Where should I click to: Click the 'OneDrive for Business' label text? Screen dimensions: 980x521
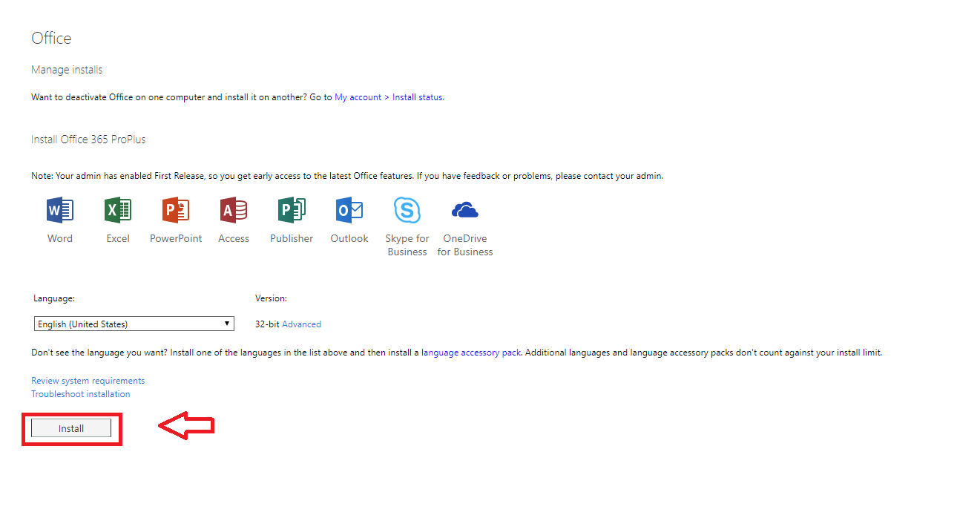coord(465,245)
